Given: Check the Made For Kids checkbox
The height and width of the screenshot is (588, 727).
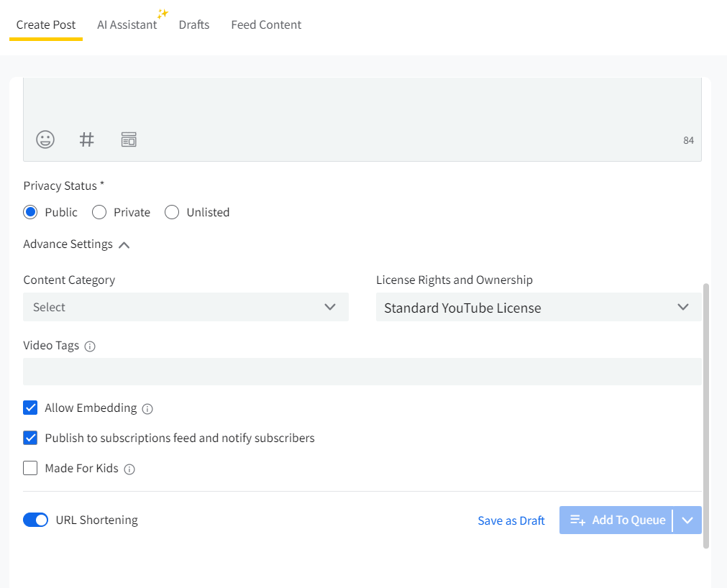Looking at the screenshot, I should click(30, 469).
